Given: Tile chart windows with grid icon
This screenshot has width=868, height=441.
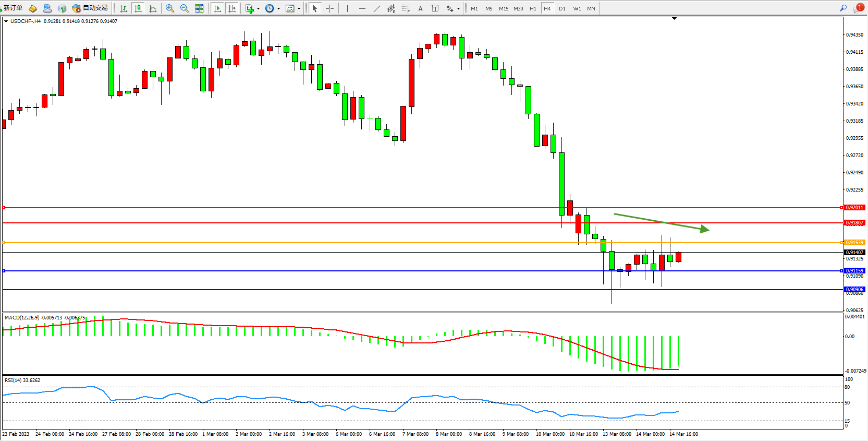Looking at the screenshot, I should pos(199,8).
